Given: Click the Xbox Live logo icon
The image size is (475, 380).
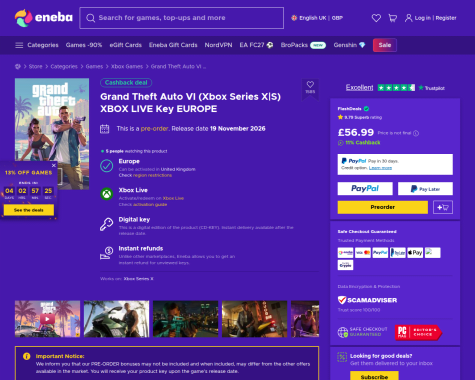Looking at the screenshot, I should click(x=107, y=194).
